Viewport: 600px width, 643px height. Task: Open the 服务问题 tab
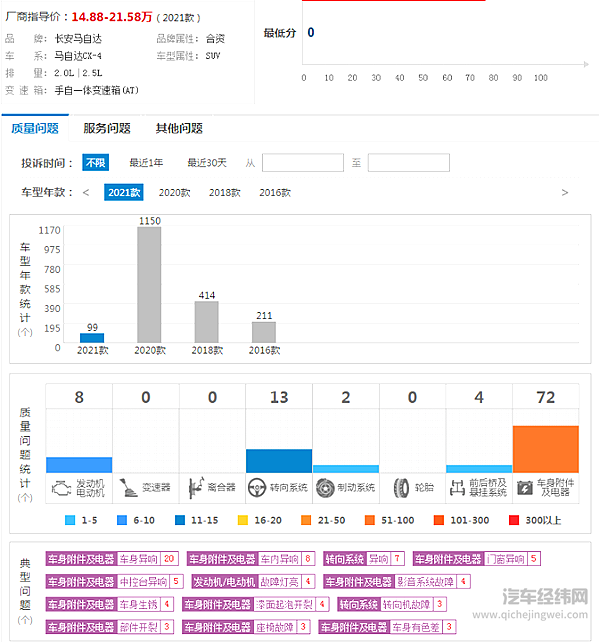[107, 128]
